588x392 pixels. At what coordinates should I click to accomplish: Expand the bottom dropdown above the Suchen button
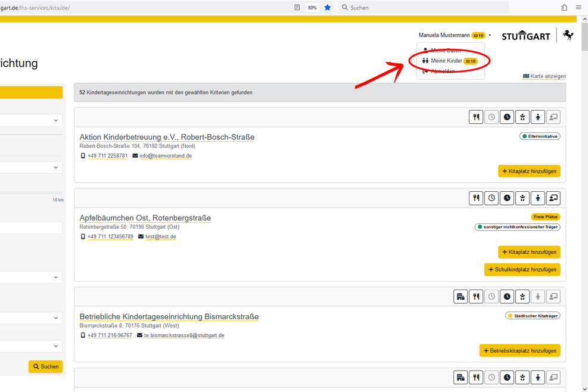click(31, 346)
